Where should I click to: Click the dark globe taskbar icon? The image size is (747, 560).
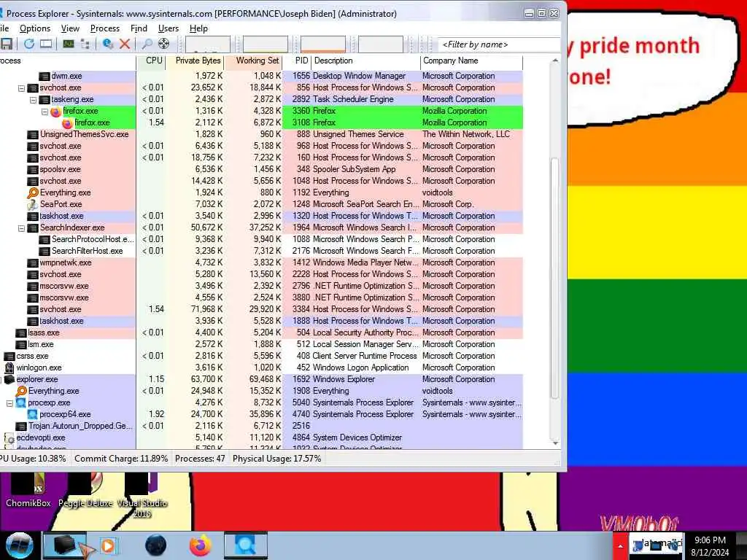click(x=156, y=545)
